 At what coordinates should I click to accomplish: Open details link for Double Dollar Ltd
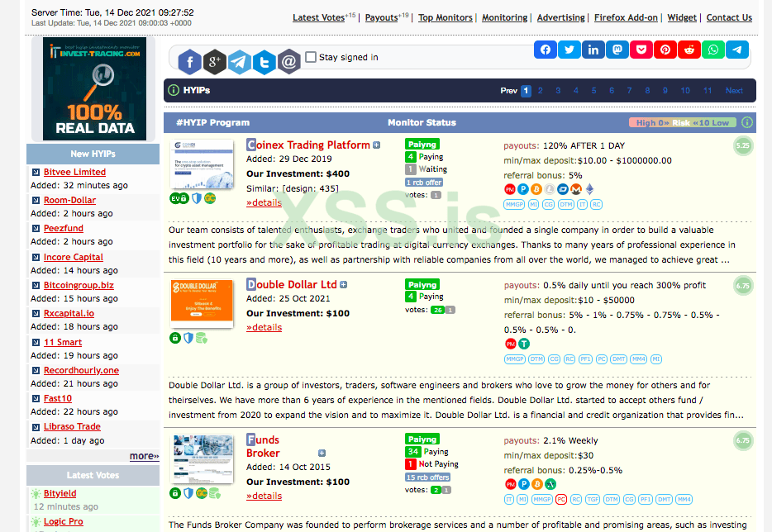[x=264, y=327]
